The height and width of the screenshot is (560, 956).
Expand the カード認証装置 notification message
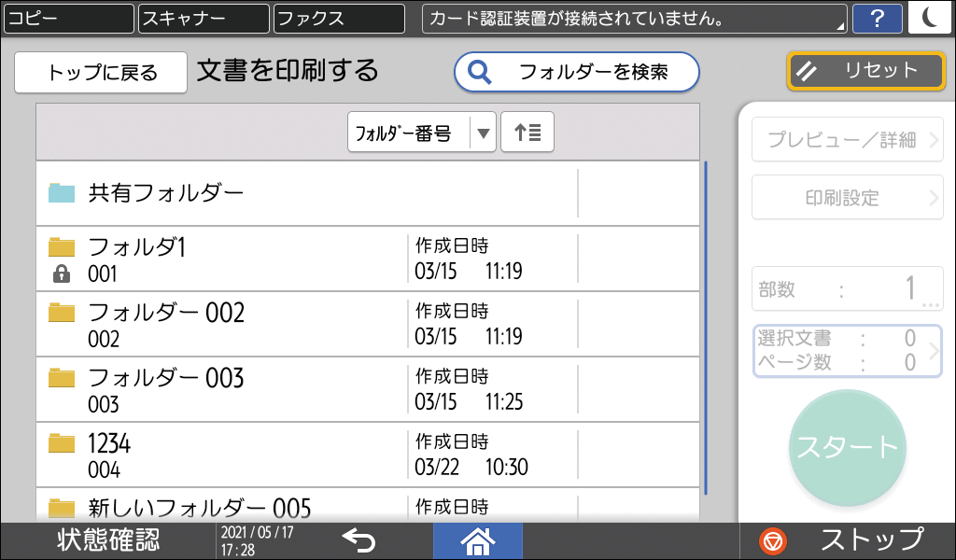[635, 18]
